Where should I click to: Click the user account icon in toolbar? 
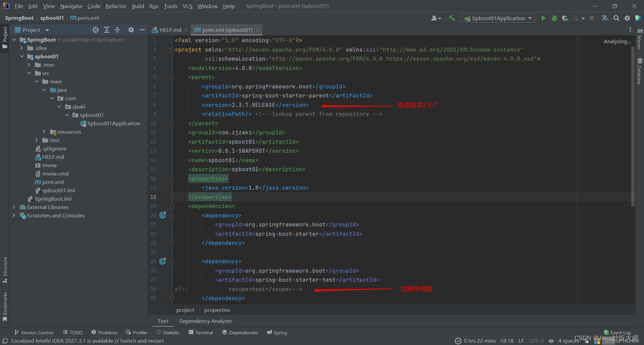click(436, 18)
